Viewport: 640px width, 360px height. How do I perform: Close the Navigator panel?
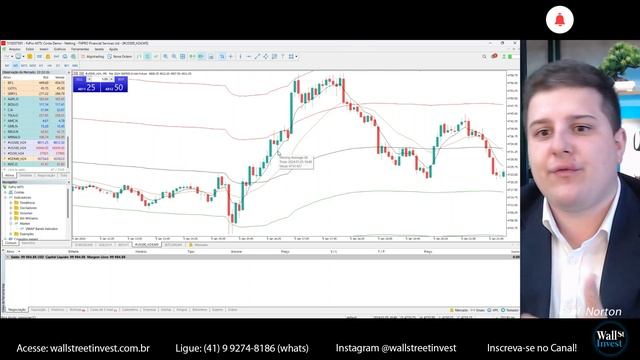click(69, 182)
